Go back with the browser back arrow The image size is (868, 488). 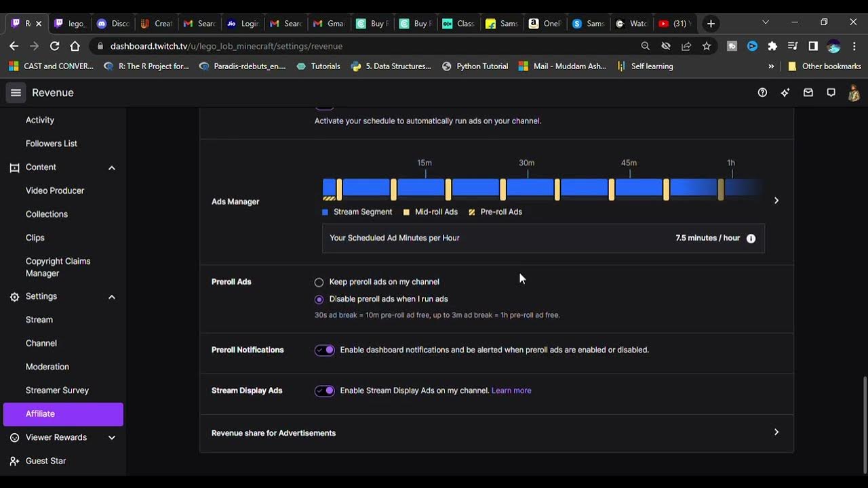click(x=14, y=46)
